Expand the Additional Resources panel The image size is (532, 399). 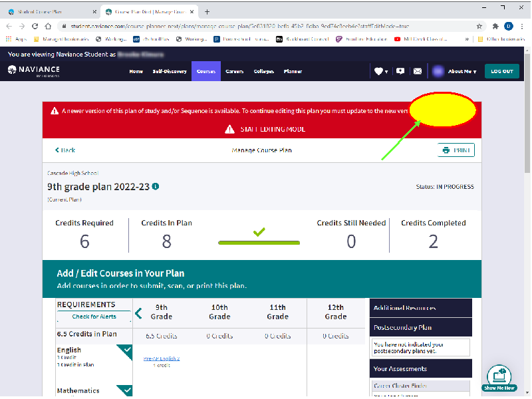pos(421,308)
